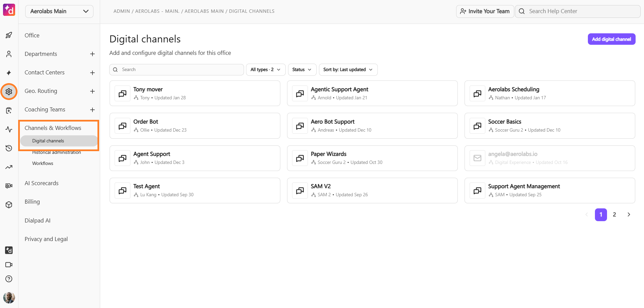Viewport: 644px width, 308px height.
Task: Select Channels & Workflows menu item
Action: point(53,128)
